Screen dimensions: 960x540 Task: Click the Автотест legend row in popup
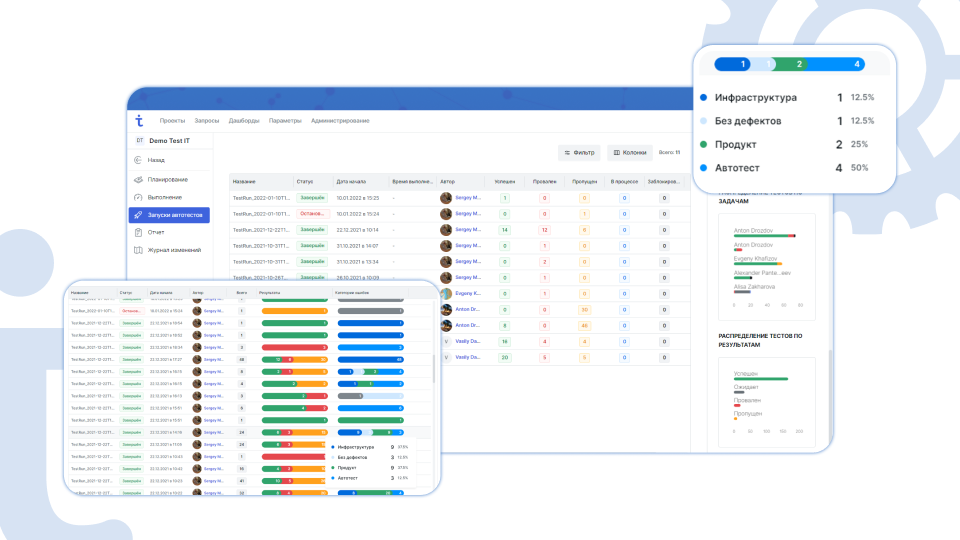(x=790, y=167)
